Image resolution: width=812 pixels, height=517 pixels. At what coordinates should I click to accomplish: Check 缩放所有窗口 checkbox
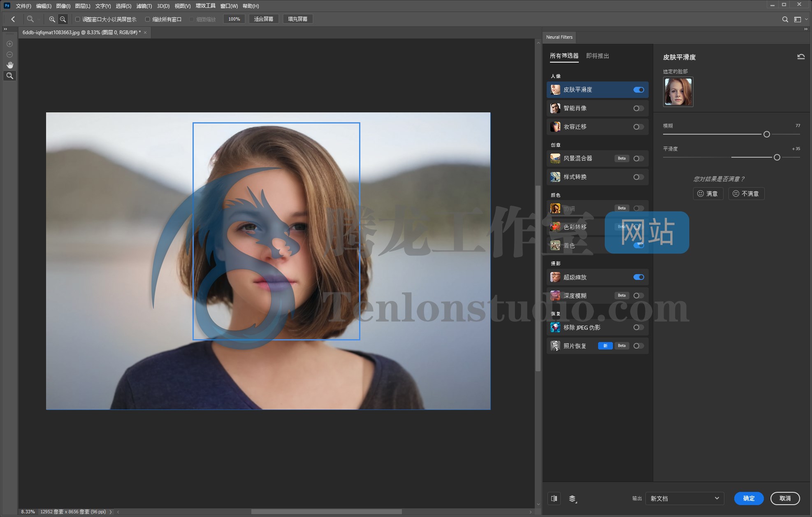[147, 19]
